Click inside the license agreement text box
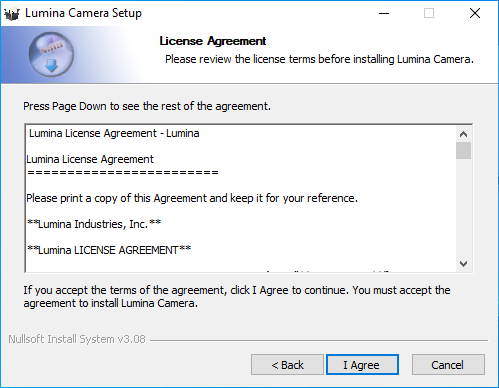 click(x=240, y=199)
